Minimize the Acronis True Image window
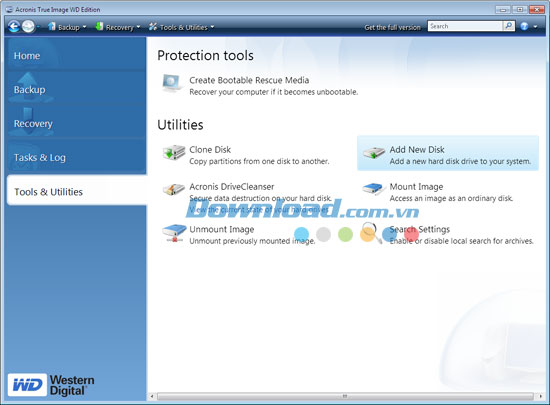Screen dimensions: 550x405 pyautogui.click(x=503, y=9)
